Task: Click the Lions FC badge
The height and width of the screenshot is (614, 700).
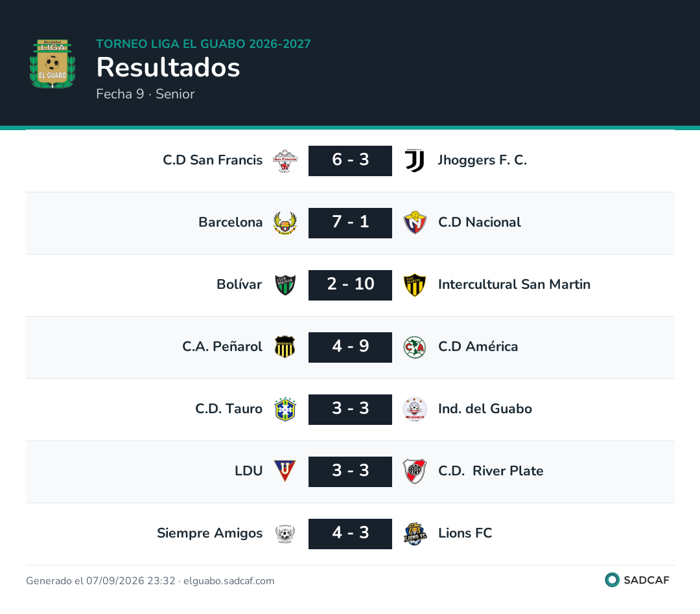Action: [x=415, y=534]
